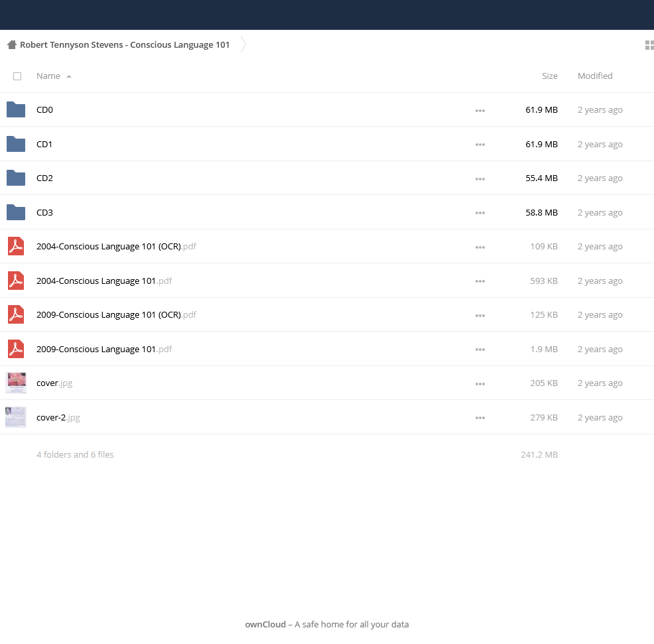This screenshot has width=654, height=644.
Task: Click the 1.9 MB size value
Action: [544, 349]
